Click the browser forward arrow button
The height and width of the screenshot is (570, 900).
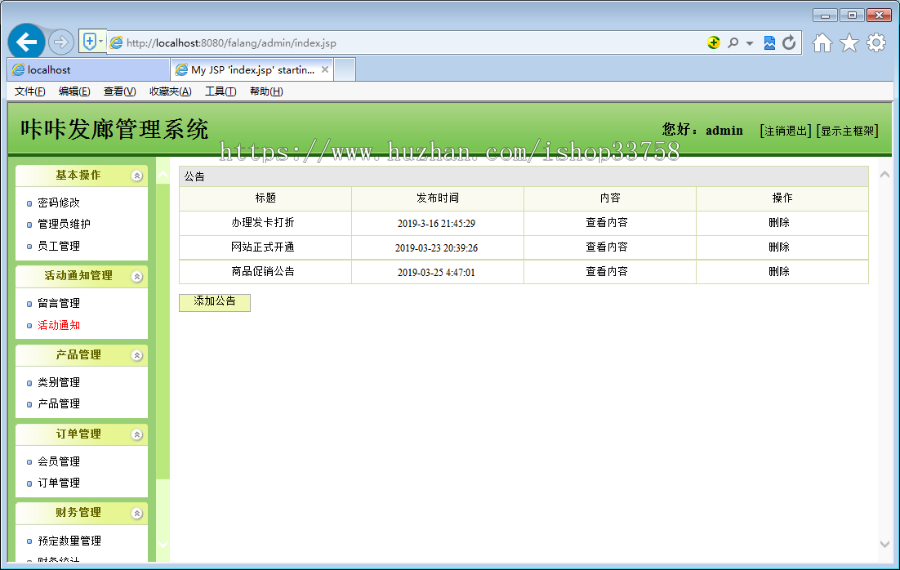60,42
